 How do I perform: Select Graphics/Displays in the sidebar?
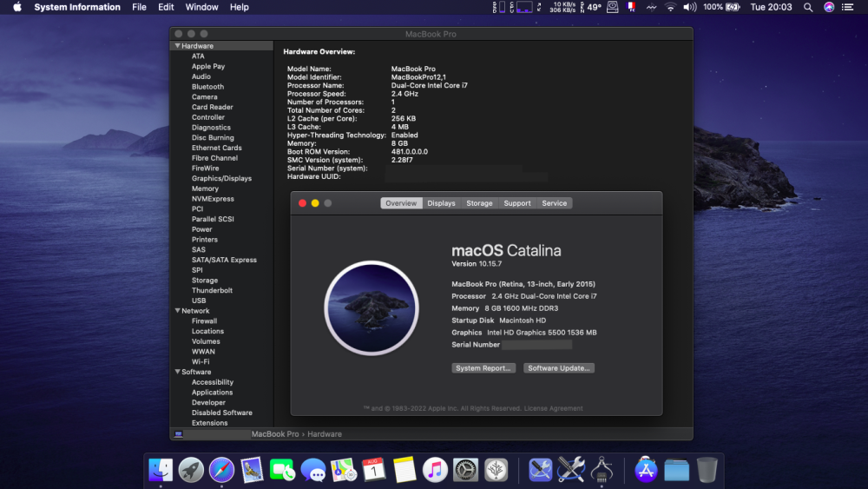(x=221, y=178)
